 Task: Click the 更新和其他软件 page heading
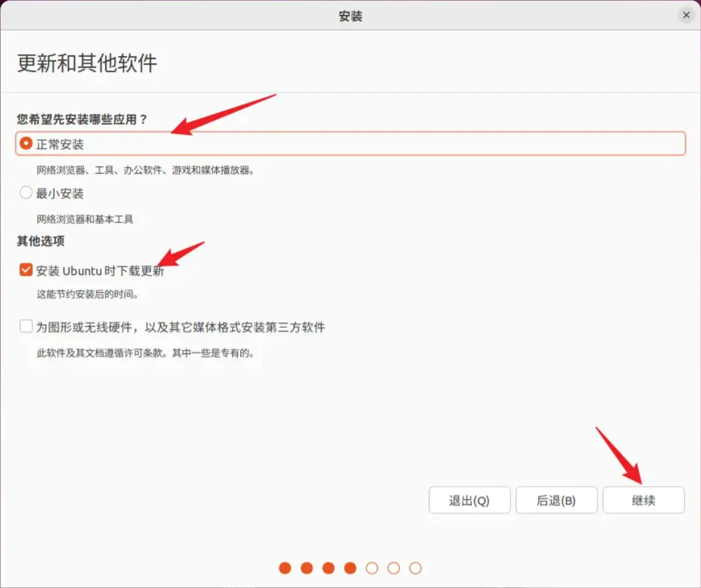(x=87, y=63)
